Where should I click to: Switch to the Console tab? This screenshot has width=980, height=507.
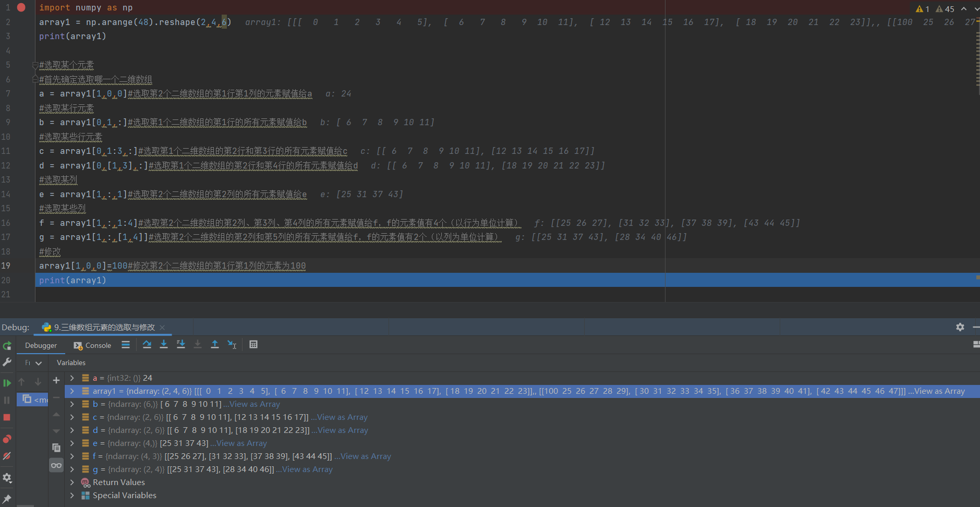(x=97, y=345)
